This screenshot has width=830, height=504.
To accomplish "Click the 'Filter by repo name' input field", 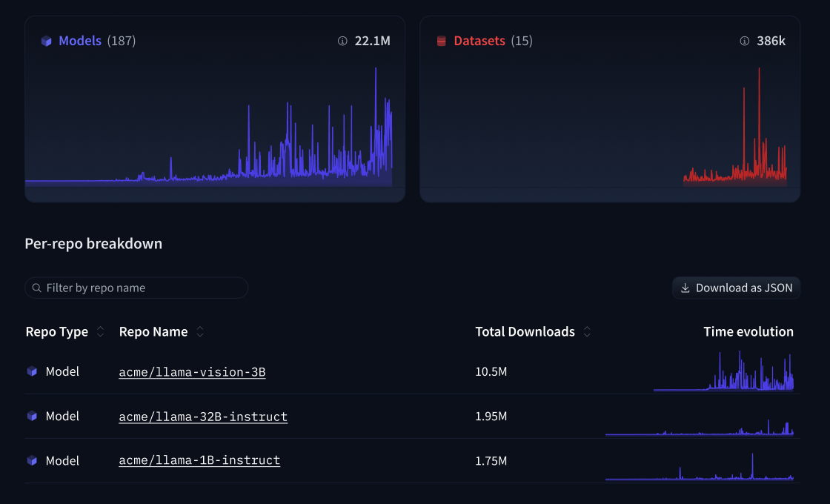I will (136, 288).
